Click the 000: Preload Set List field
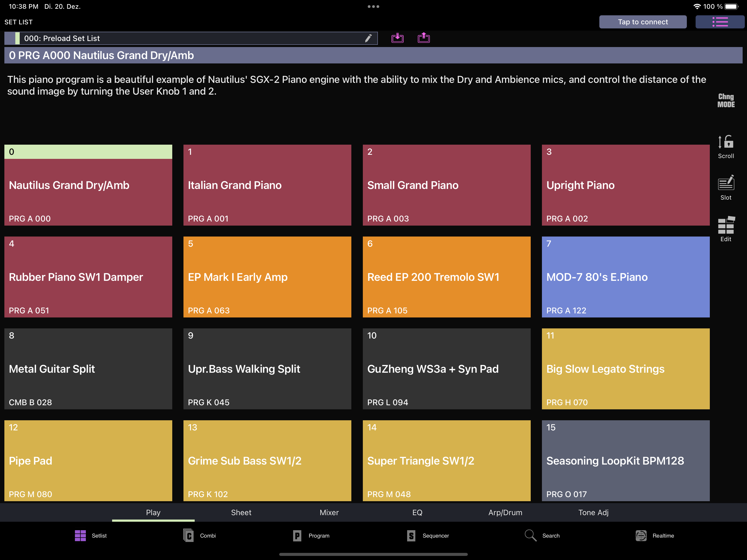Image resolution: width=747 pixels, height=560 pixels. pyautogui.click(x=191, y=38)
